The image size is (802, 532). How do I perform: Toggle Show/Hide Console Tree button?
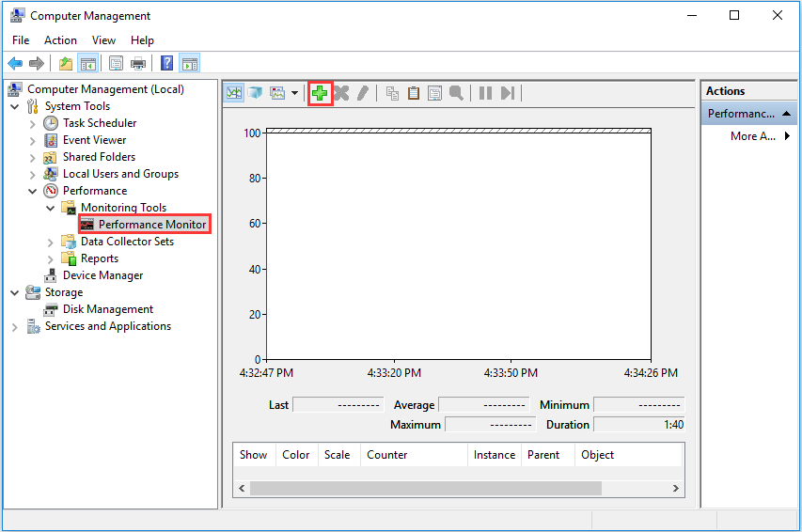(87, 64)
